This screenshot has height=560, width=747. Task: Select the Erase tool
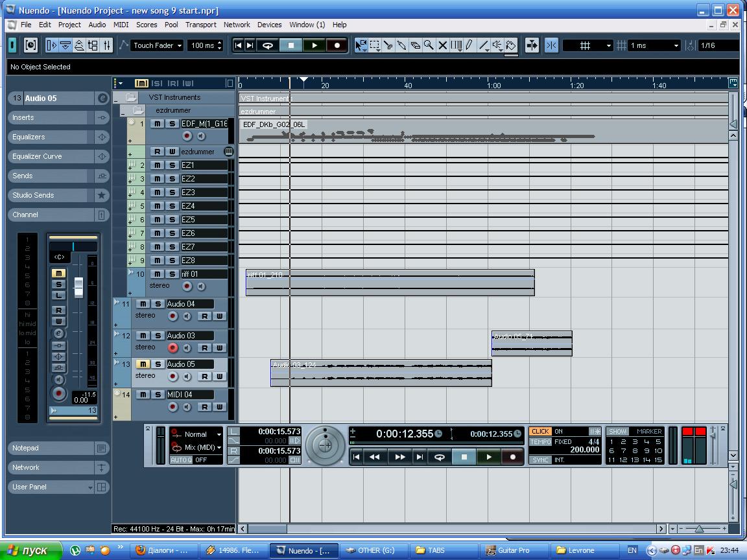[416, 45]
